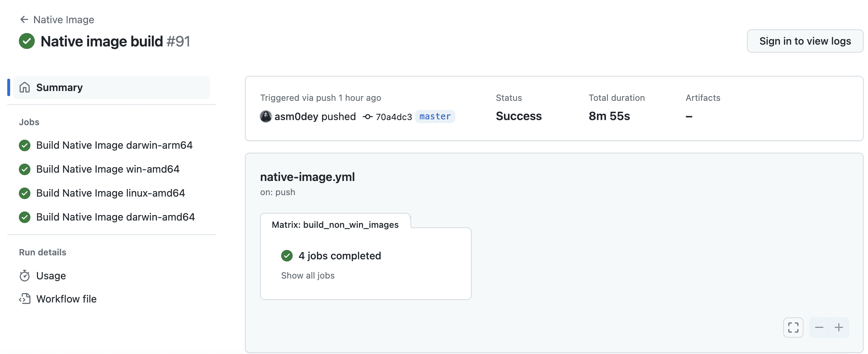Toggle the win-amd64 job status check

pos(24,169)
